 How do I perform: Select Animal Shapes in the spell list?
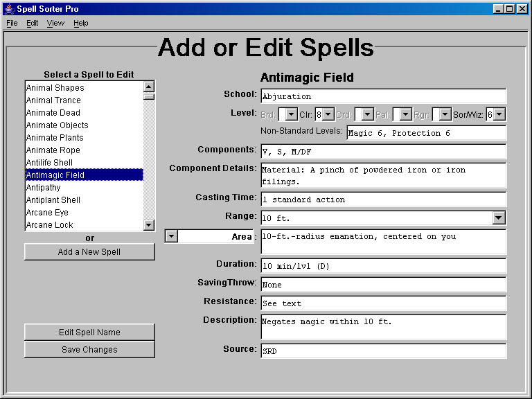pyautogui.click(x=84, y=88)
